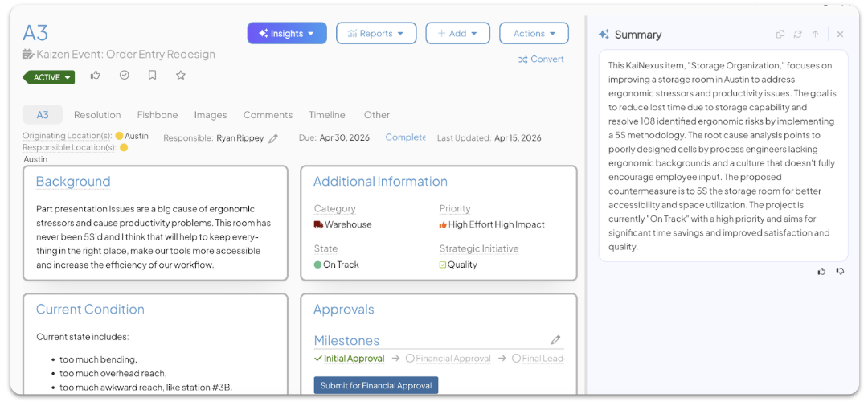Open the Reports dropdown
Screen dimensions: 868x402
click(x=376, y=33)
